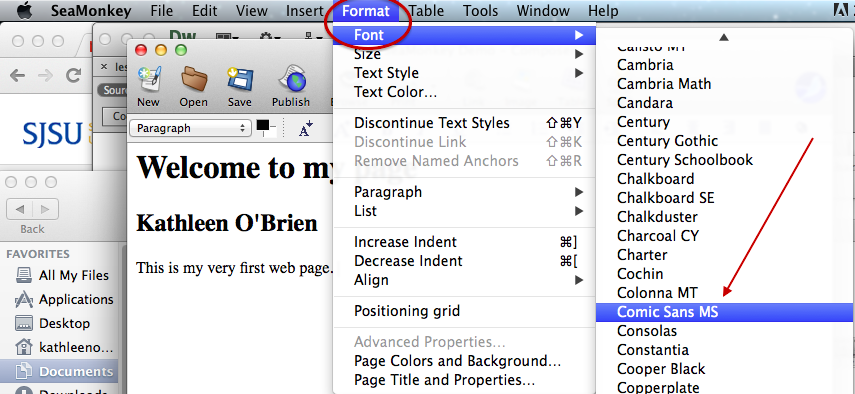
Task: Select the Consolas font
Action: (724, 331)
